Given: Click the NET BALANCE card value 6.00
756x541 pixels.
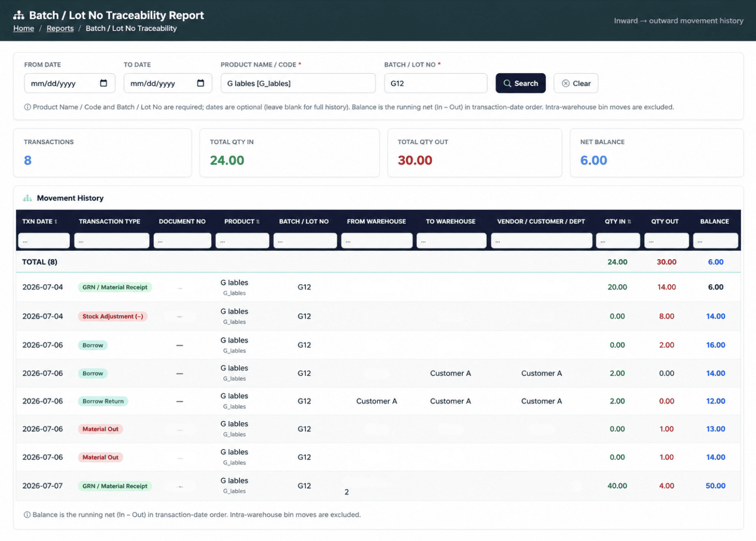Looking at the screenshot, I should click(x=594, y=160).
